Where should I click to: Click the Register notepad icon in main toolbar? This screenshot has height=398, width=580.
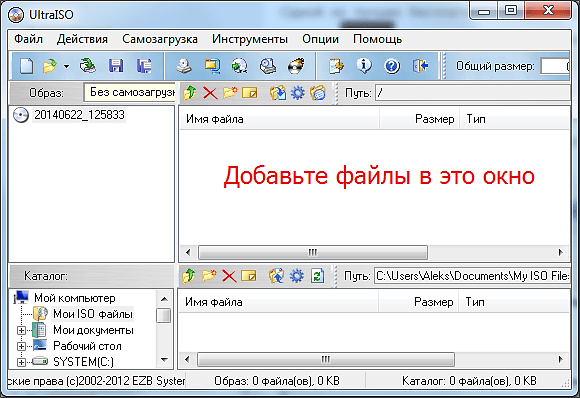tap(336, 66)
